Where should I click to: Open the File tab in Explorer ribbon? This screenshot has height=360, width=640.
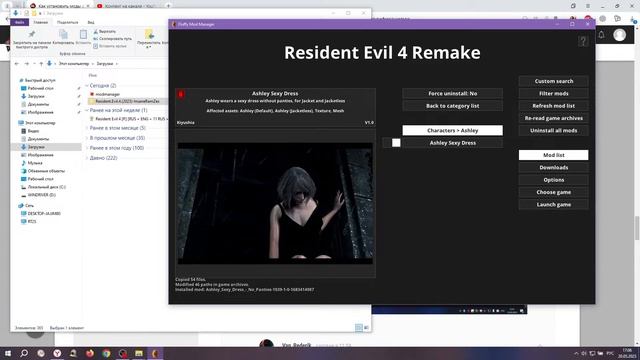point(20,22)
